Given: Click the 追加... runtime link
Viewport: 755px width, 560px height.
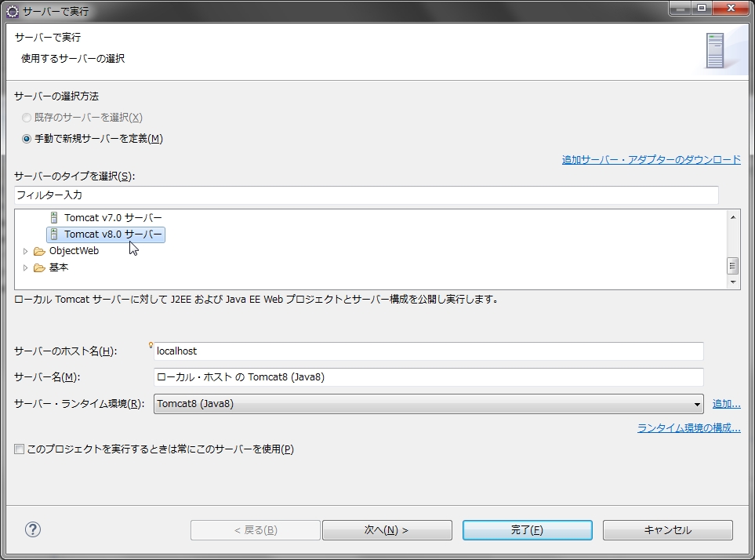Looking at the screenshot, I should click(726, 403).
